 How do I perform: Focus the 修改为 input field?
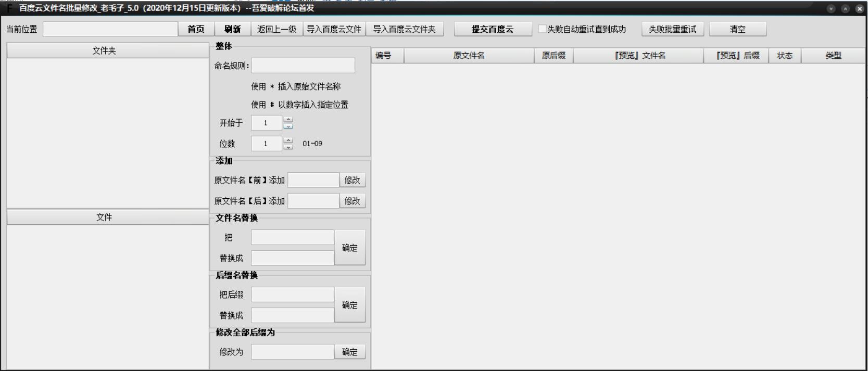pos(293,352)
